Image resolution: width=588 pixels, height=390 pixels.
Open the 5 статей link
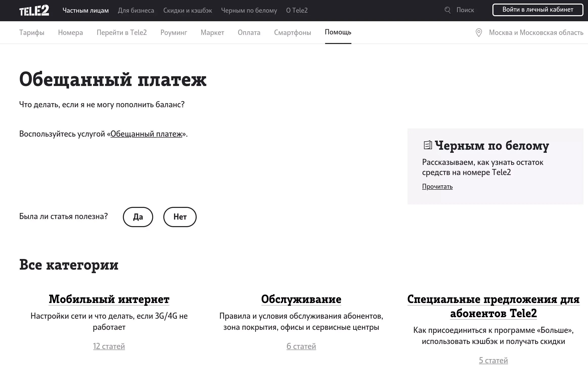pyautogui.click(x=493, y=360)
